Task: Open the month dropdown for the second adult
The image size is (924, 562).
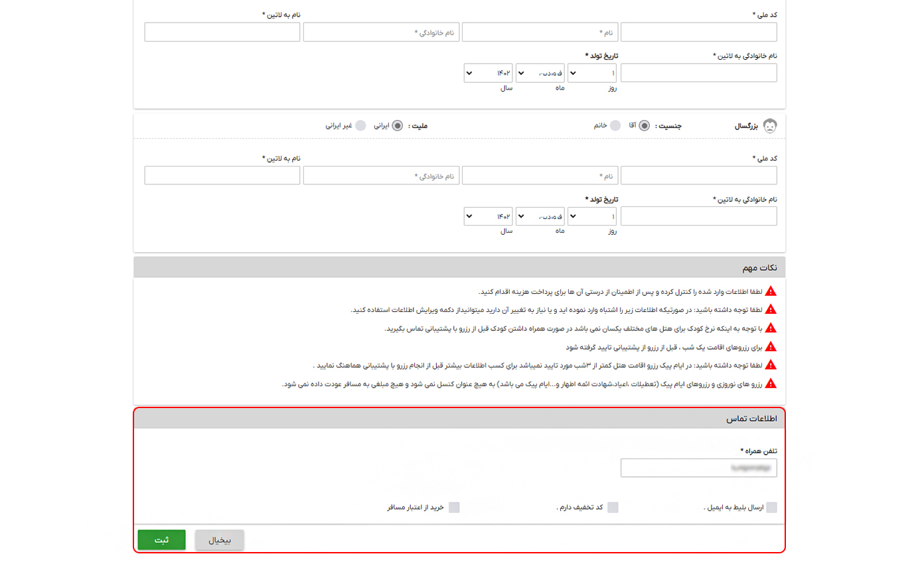Action: tap(540, 216)
